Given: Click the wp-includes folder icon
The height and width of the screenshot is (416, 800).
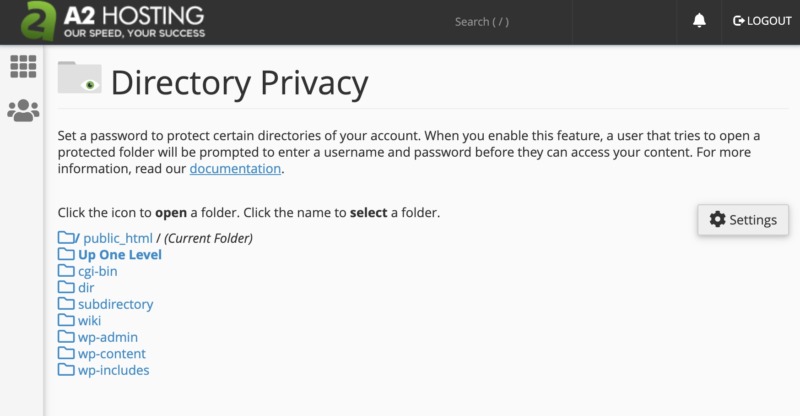Looking at the screenshot, I should click(66, 370).
